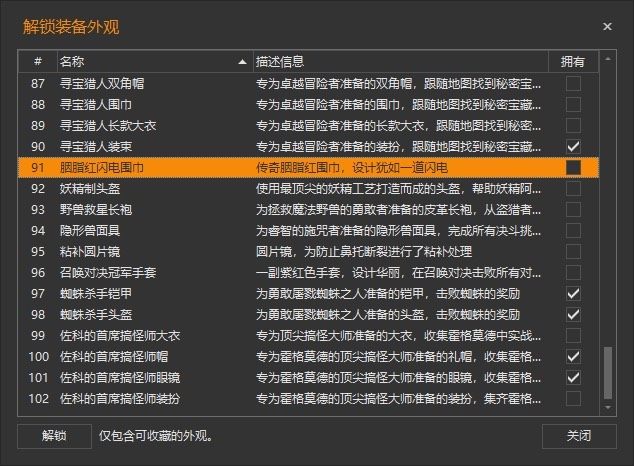Viewport: 634px width, 466px height.
Task: Select row 寻宝猎人长款大衣
Action: pos(309,126)
